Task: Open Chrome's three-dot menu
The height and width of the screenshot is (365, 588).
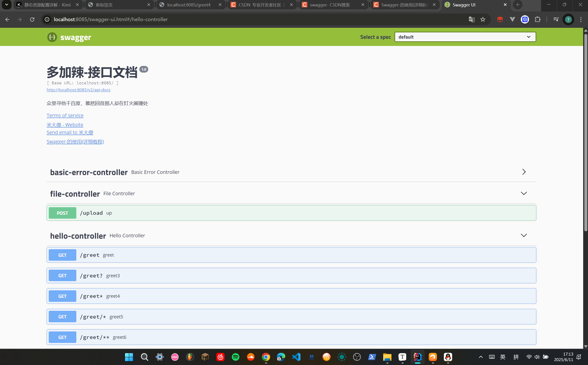Action: (581, 19)
